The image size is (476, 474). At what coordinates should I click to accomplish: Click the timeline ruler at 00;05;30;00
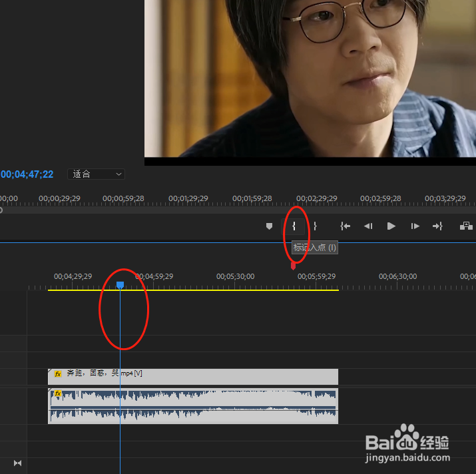click(235, 277)
